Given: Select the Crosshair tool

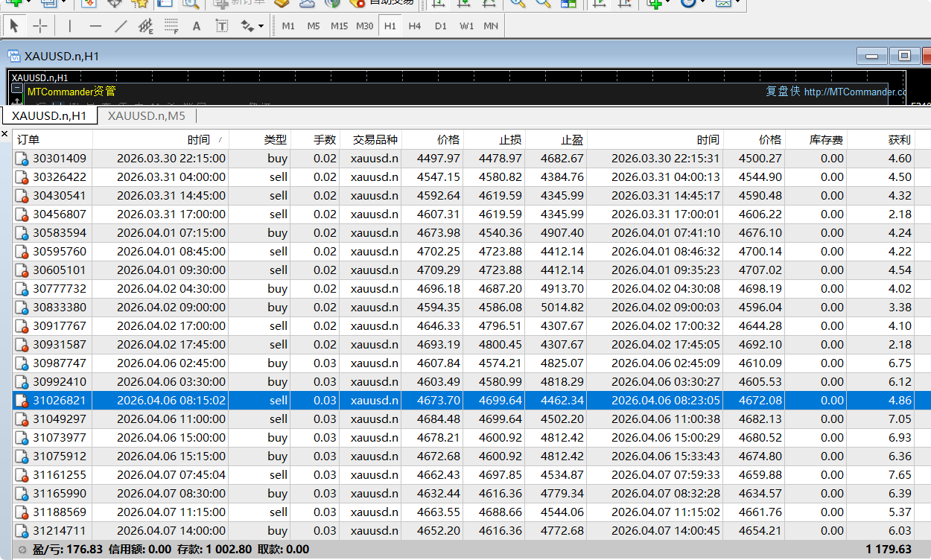Looking at the screenshot, I should point(39,25).
